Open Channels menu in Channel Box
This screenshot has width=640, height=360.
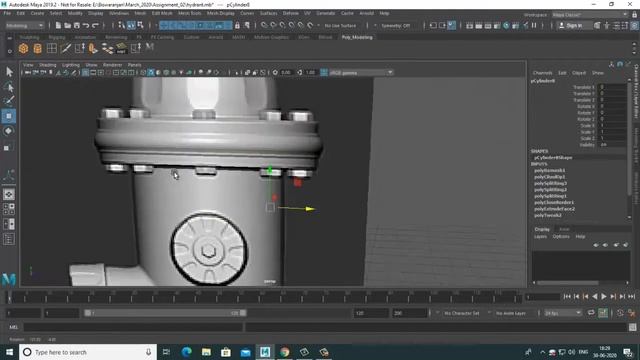tap(542, 73)
